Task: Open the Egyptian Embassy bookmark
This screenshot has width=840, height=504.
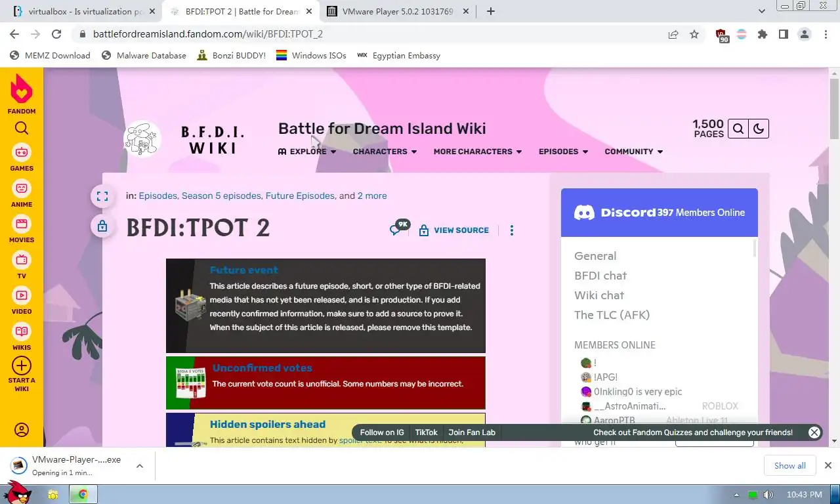Action: coord(398,56)
